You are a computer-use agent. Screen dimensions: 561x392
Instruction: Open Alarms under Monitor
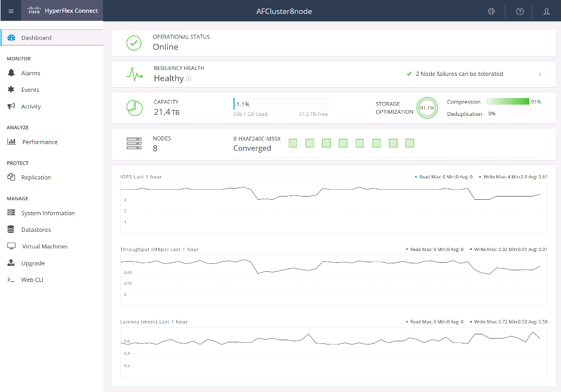point(31,73)
